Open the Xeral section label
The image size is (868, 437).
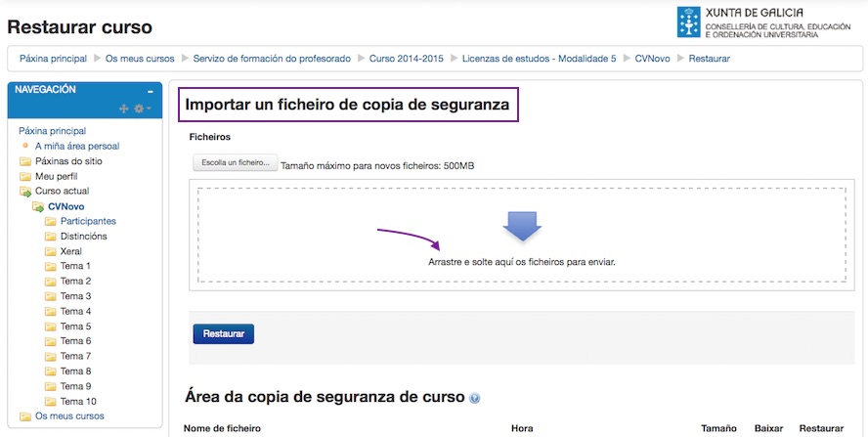(70, 251)
